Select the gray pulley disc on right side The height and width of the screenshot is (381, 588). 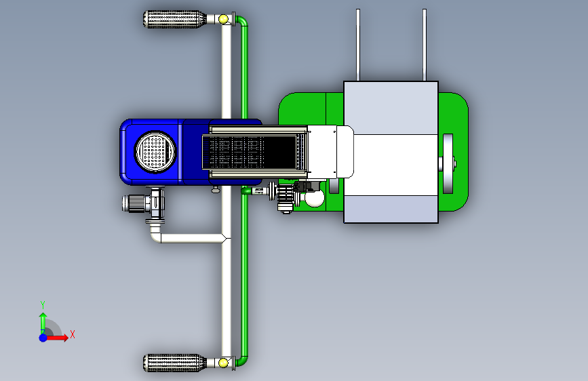coord(448,164)
